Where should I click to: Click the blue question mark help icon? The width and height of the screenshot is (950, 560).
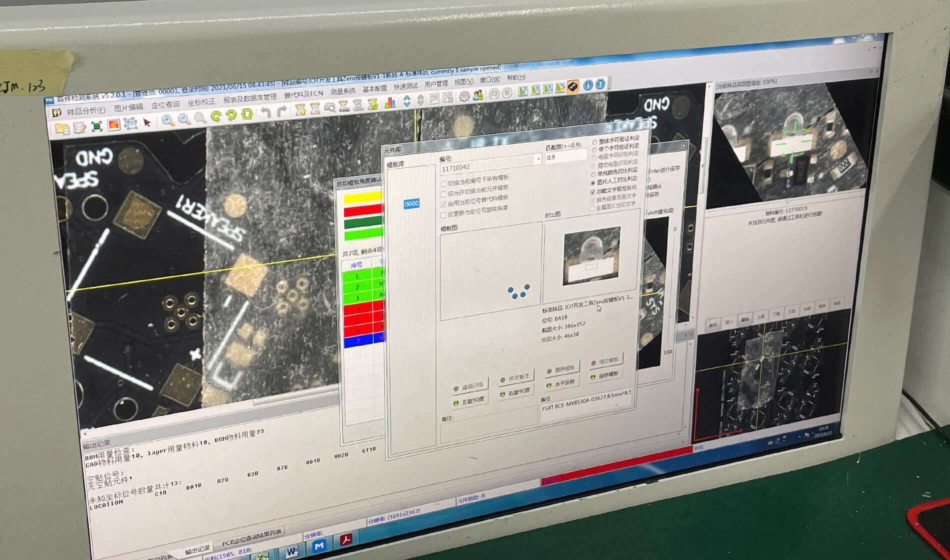tap(600, 84)
